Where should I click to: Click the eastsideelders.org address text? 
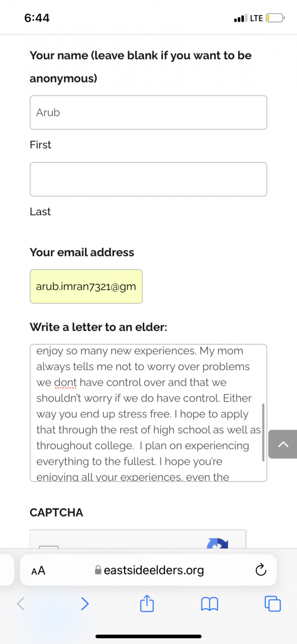pyautogui.click(x=154, y=570)
